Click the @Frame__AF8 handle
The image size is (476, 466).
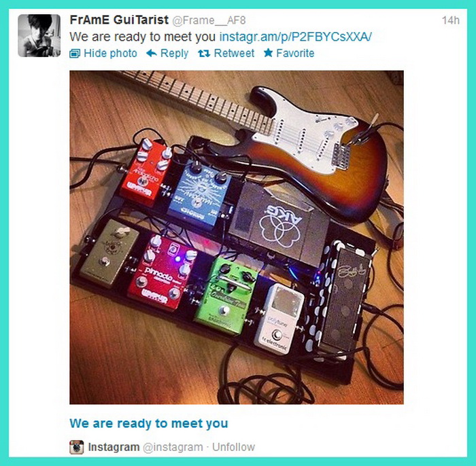(x=209, y=20)
